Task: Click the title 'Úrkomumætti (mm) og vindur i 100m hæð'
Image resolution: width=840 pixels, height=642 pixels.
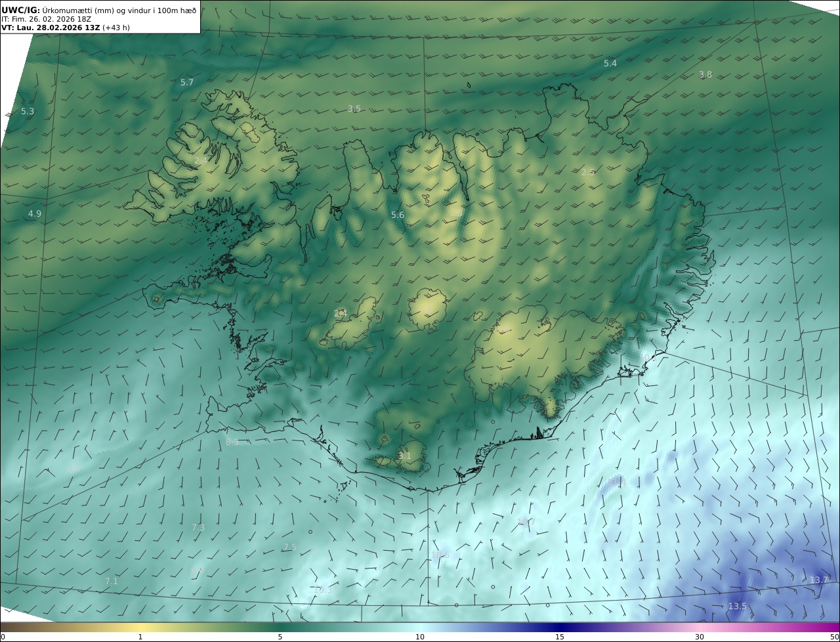Action: pos(119,11)
